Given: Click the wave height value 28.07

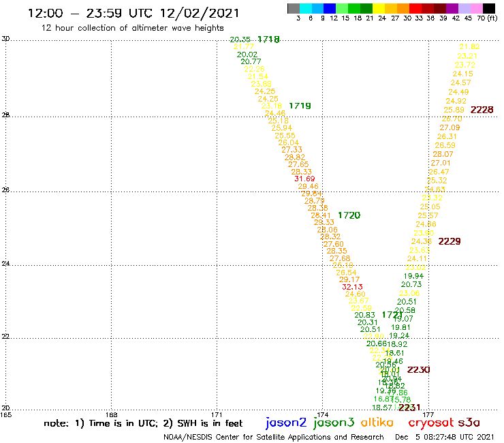Looking at the screenshot, I should click(443, 155).
